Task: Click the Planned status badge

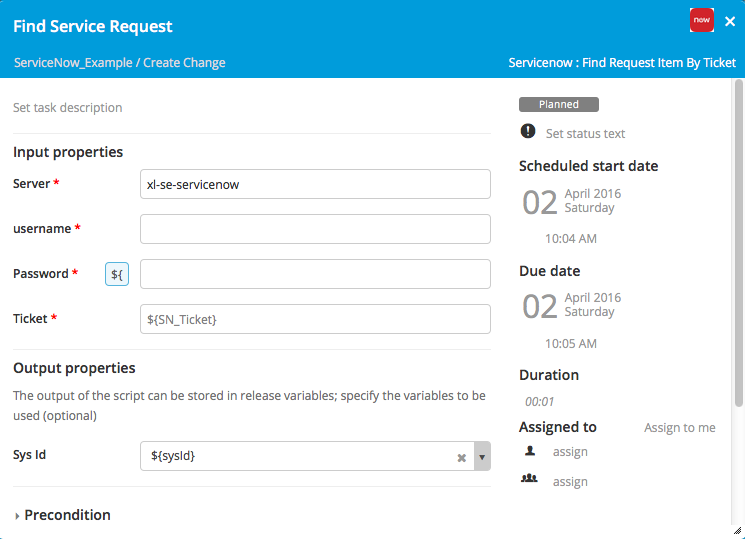Action: 559,105
